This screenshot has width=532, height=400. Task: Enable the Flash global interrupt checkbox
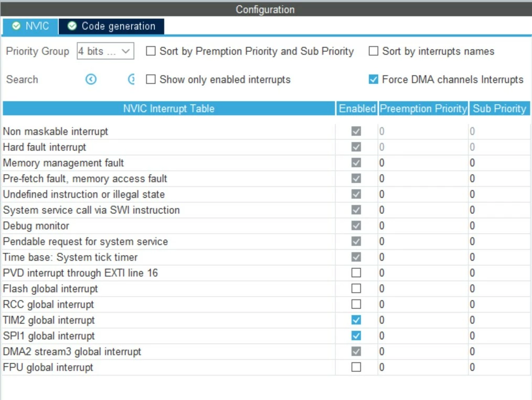point(356,288)
